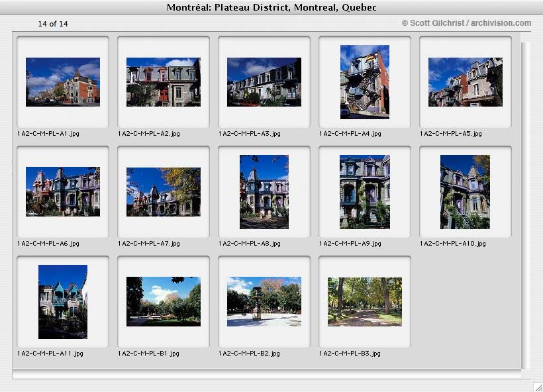
Task: Select thumbnail 1A2-C-M-PL-A8.jpg turret house
Action: 264,192
